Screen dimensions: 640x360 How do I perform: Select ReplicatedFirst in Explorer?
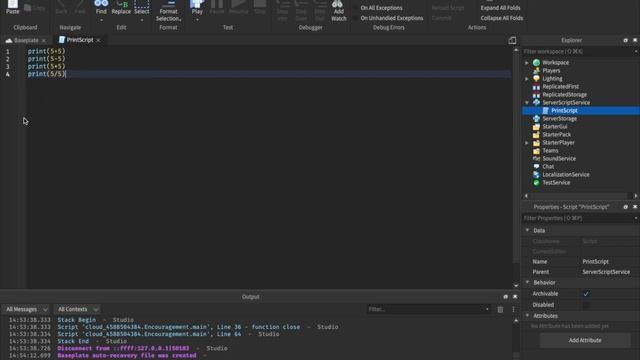560,87
